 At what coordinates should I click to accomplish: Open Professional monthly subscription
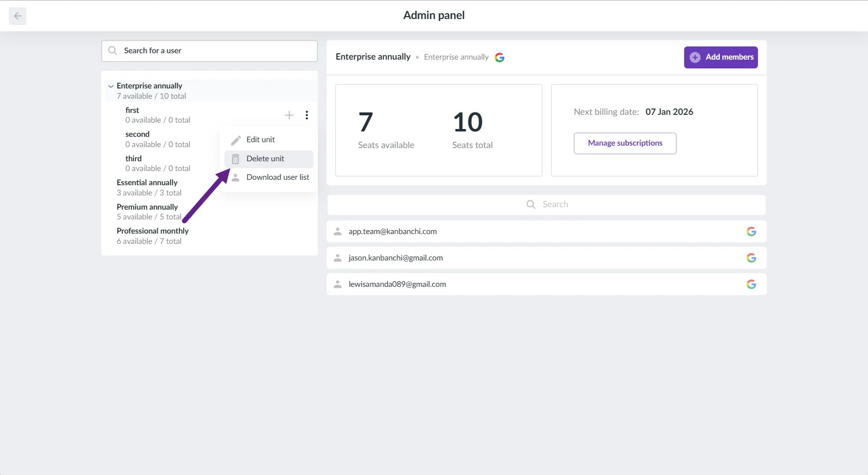[153, 231]
